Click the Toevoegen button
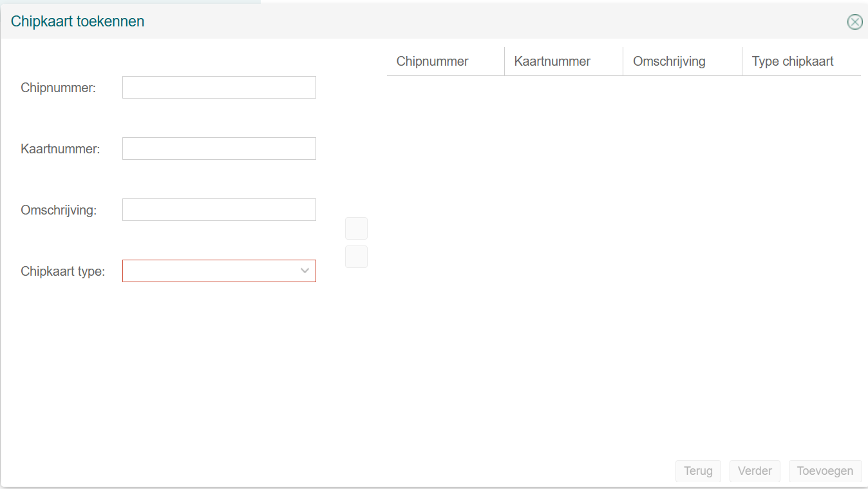 [x=825, y=471]
